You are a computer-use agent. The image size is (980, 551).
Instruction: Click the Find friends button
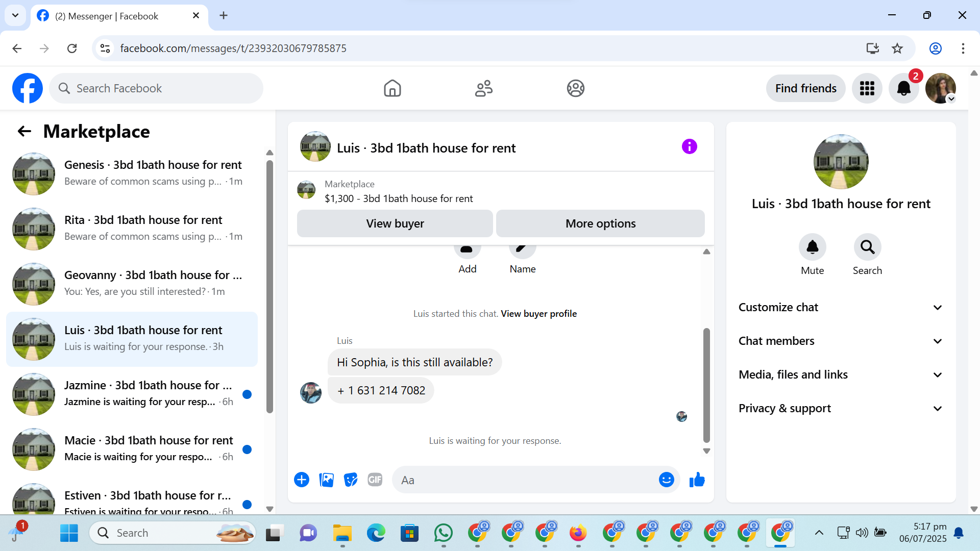805,88
